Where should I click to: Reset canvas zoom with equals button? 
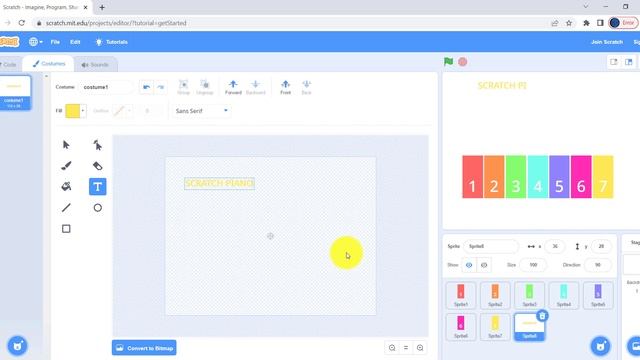coord(406,348)
